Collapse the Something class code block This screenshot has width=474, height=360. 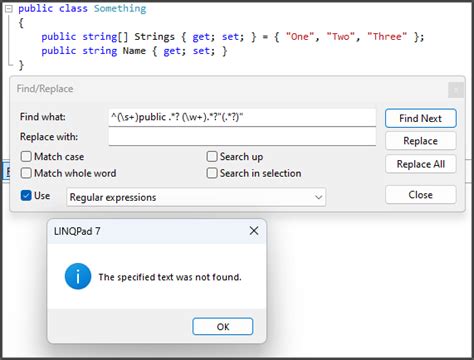tap(9, 9)
